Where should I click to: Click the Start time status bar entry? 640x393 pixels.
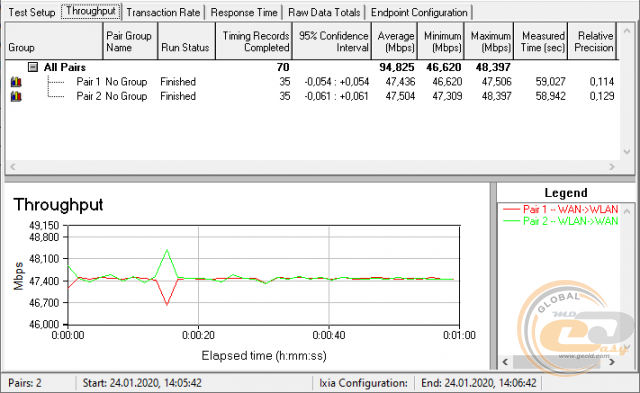142,383
